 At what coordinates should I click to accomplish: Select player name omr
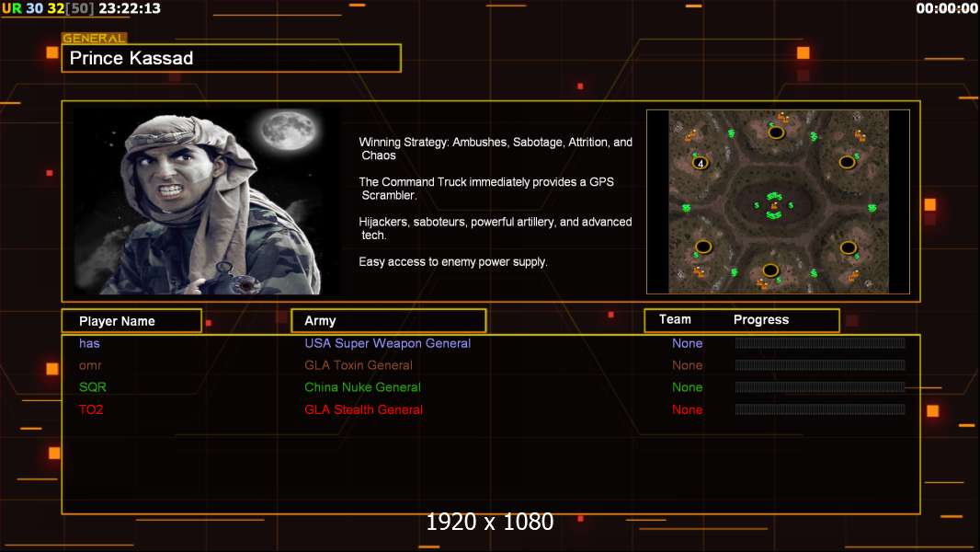90,365
